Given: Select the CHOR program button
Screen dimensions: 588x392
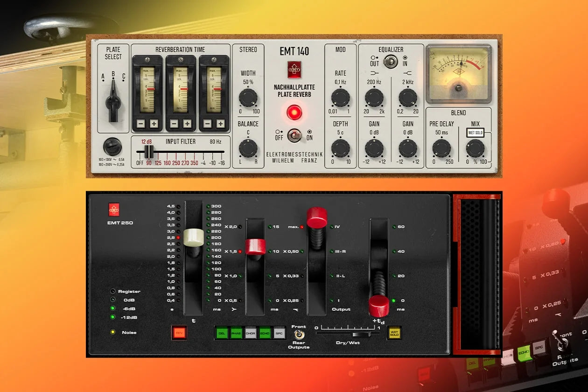Looking at the screenshot, I should point(251,332).
